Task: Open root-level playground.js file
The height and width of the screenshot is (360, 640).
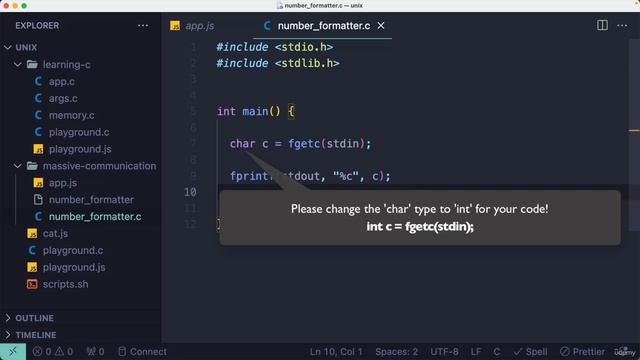Action: coord(74,267)
